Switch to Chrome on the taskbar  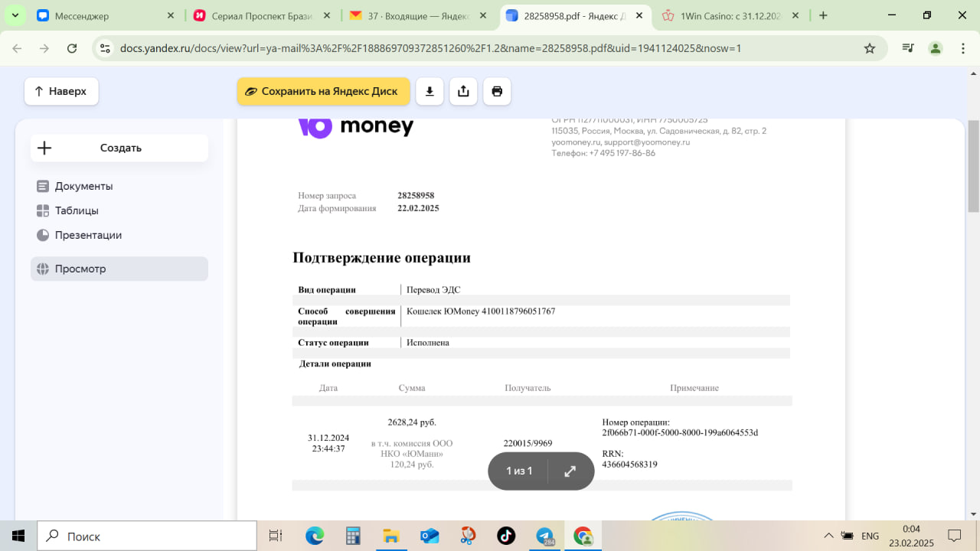point(583,536)
